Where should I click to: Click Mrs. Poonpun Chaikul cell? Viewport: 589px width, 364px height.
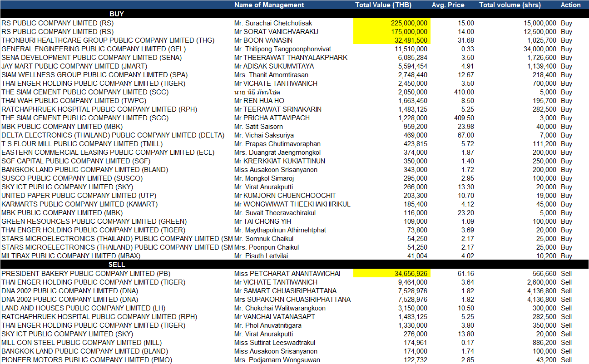click(267, 247)
